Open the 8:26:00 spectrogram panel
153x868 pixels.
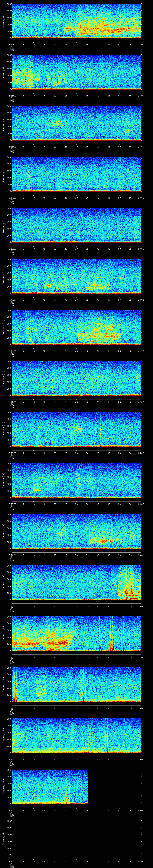[76, 123]
